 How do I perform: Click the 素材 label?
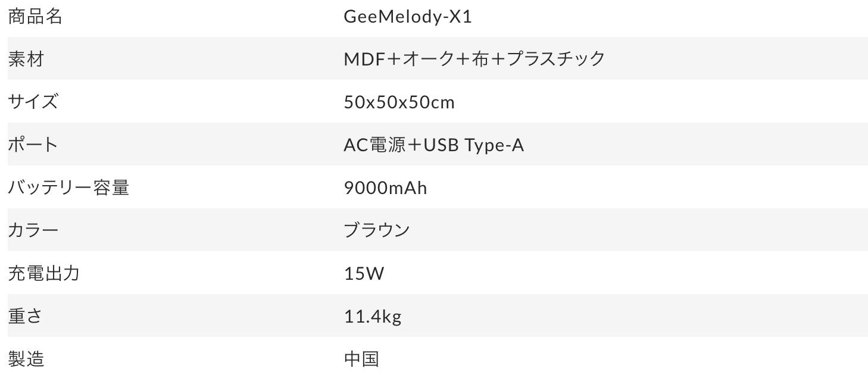(26, 59)
